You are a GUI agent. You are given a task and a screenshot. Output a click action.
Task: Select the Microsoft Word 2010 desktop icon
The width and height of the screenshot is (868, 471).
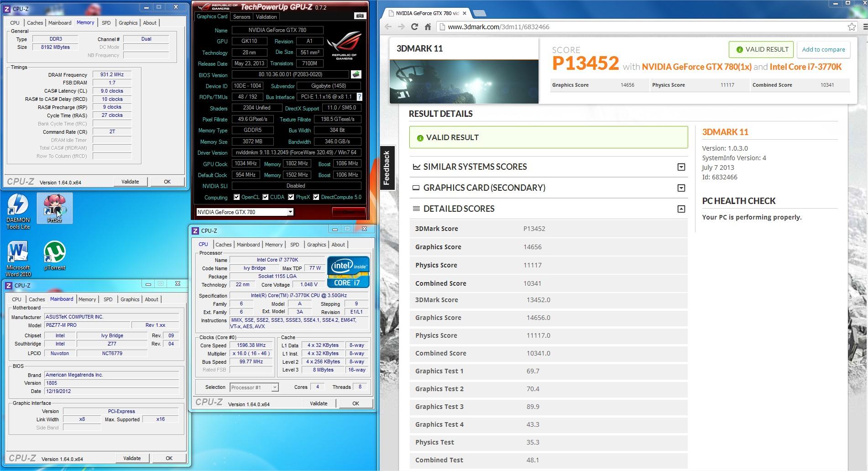[x=18, y=259]
